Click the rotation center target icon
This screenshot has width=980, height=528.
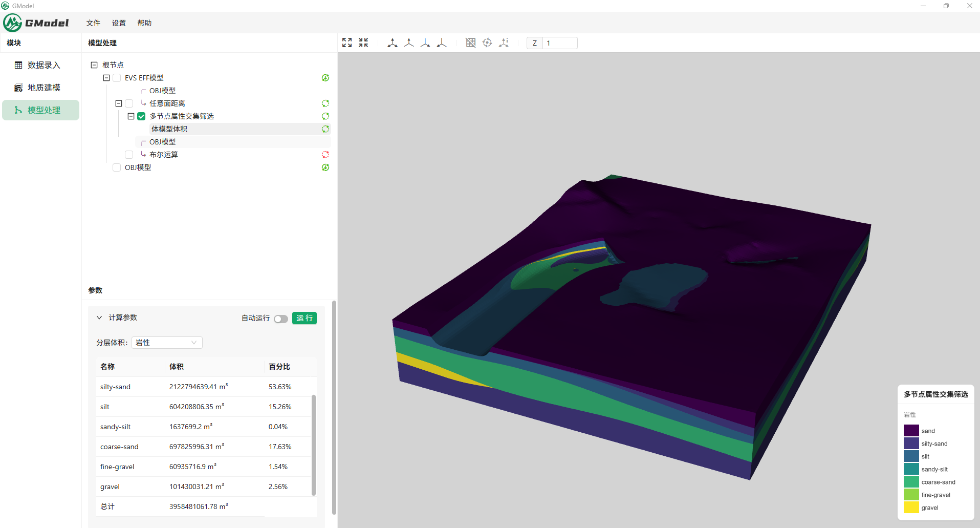pyautogui.click(x=487, y=43)
